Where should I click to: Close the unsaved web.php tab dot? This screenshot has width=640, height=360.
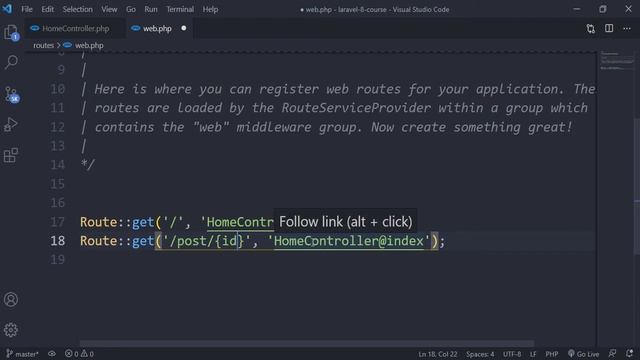point(184,28)
